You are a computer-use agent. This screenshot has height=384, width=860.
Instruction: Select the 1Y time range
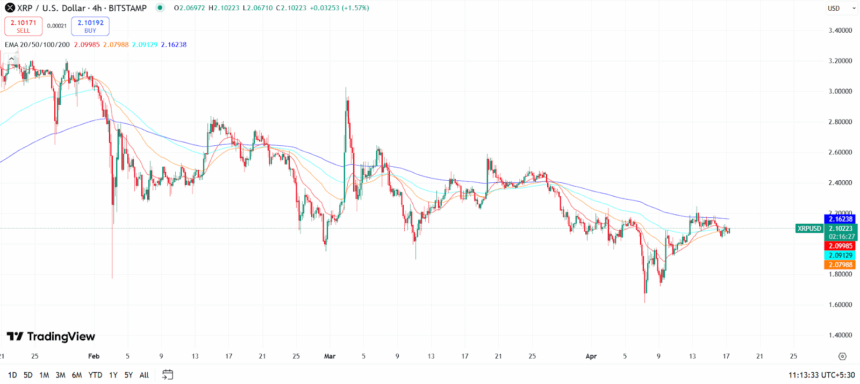(x=113, y=375)
